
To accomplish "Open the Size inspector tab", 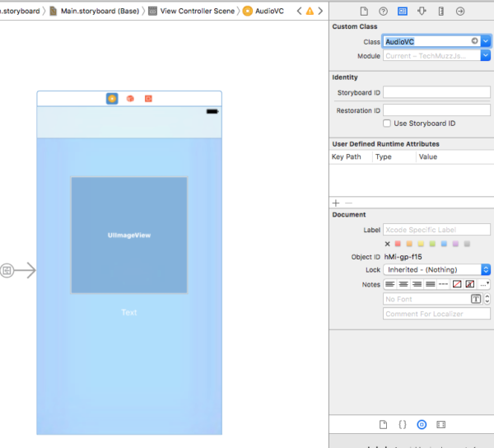I will (x=441, y=12).
